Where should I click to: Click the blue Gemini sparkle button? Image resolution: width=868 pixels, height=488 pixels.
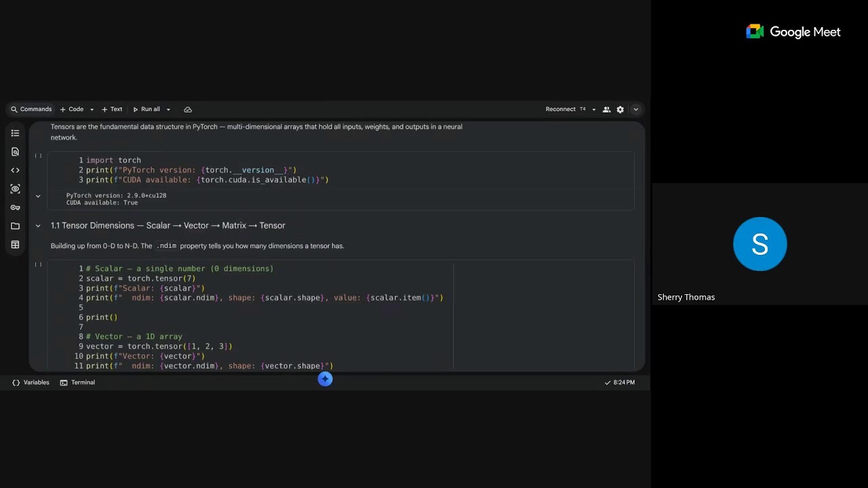click(325, 380)
